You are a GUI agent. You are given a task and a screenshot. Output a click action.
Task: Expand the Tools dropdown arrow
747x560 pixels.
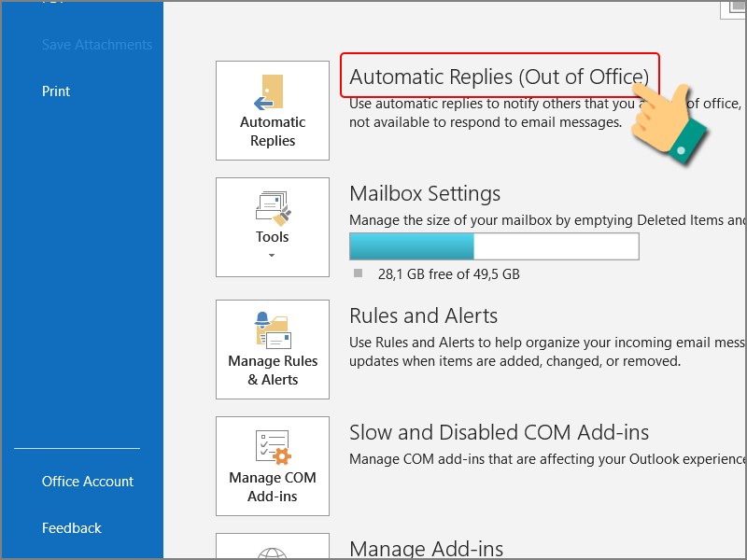[x=272, y=256]
